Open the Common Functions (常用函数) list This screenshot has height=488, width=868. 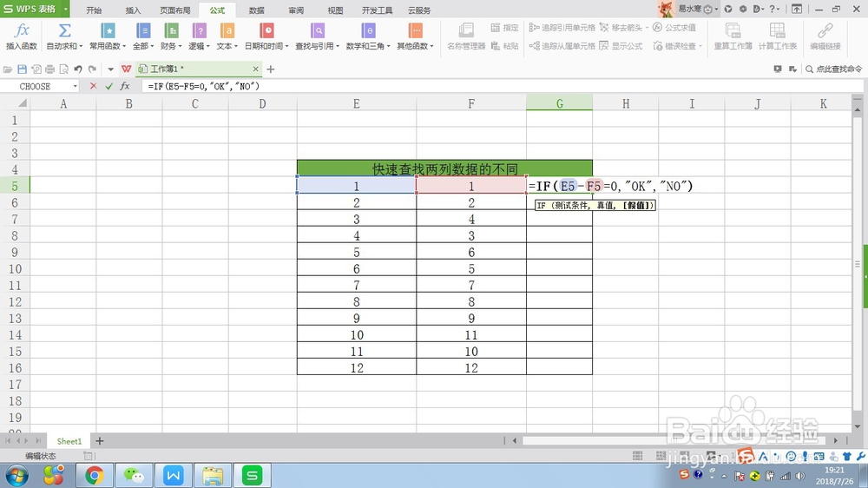(108, 36)
